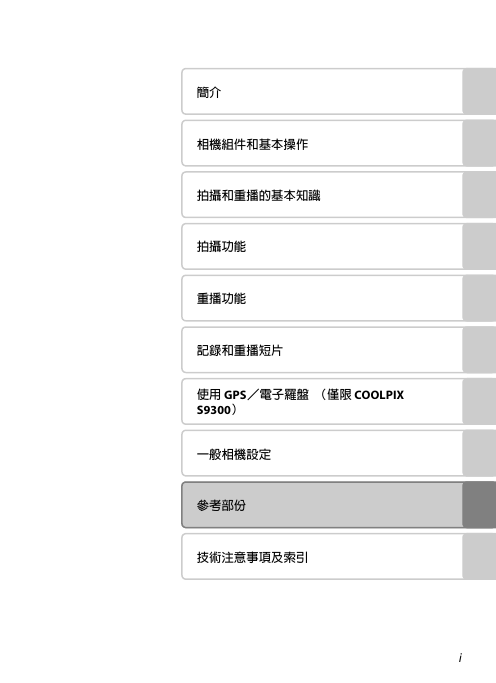496x683 pixels.
Task: Click the page number i
Action: click(460, 657)
